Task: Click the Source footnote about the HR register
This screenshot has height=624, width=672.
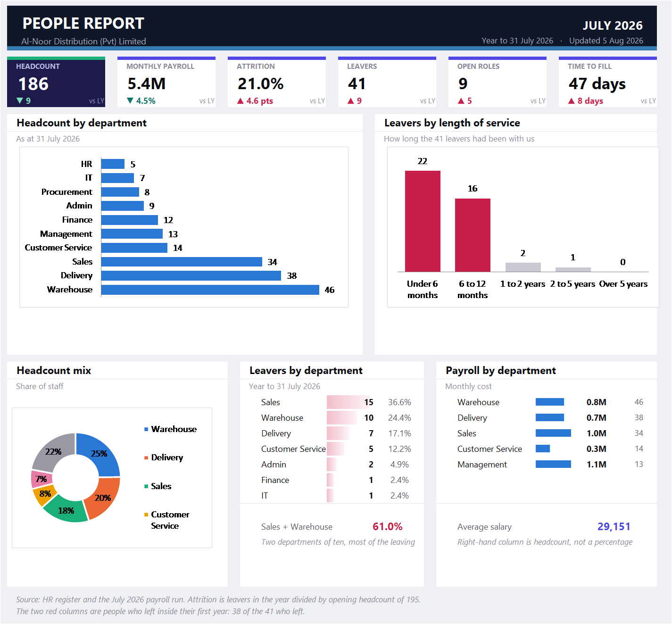Action: [218, 599]
